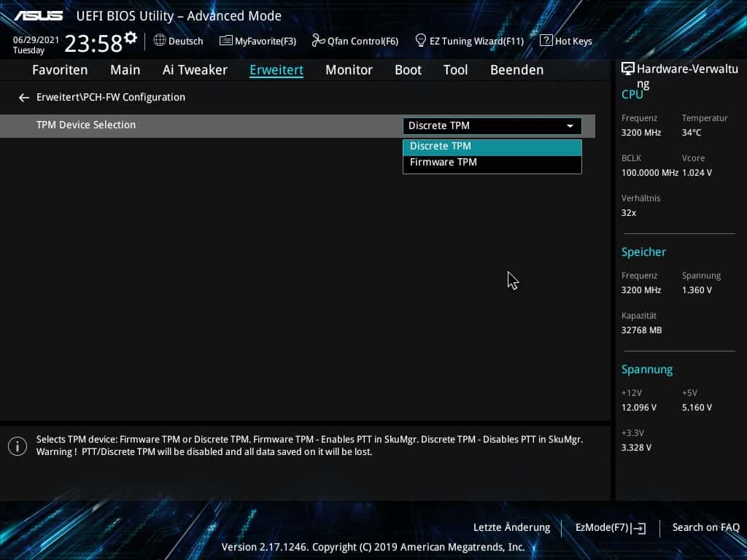Click the Selects TPM device help text
Image resolution: width=747 pixels, height=560 pixels.
coord(309,446)
